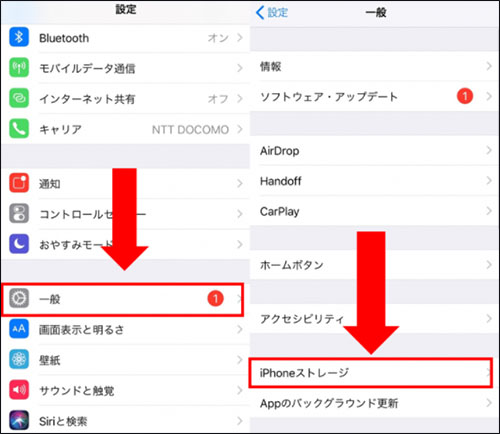Image resolution: width=500 pixels, height=434 pixels.
Task: Open the Handoff row chevron
Action: point(489,181)
